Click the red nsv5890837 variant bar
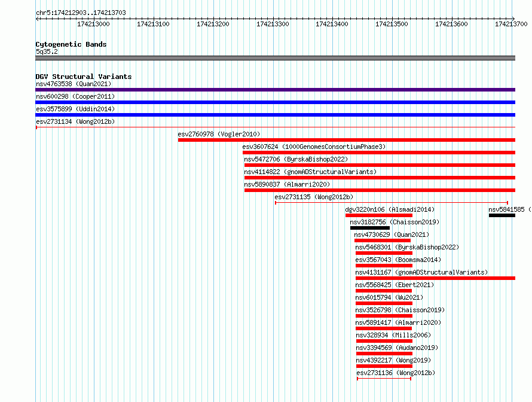The width and height of the screenshot is (532, 402). pos(380,190)
